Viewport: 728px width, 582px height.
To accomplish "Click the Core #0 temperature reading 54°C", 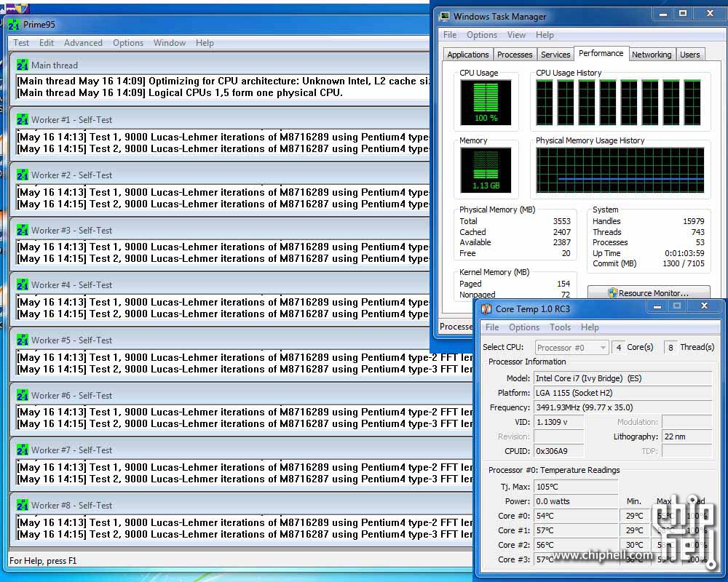I will click(x=576, y=516).
